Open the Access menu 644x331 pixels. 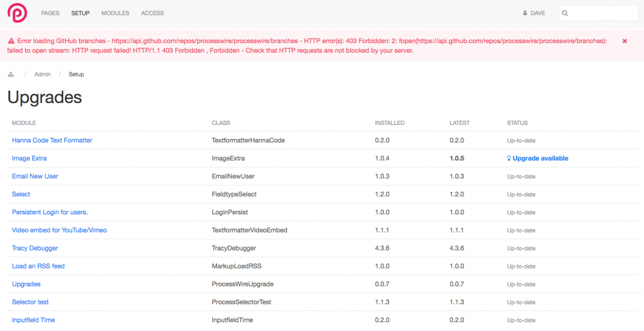(152, 13)
